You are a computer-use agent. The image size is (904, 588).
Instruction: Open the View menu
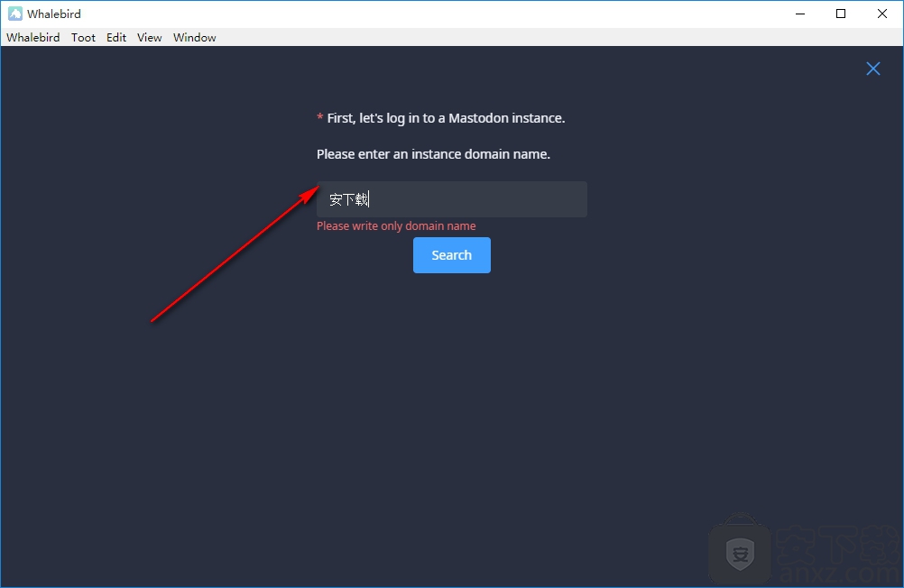point(150,38)
